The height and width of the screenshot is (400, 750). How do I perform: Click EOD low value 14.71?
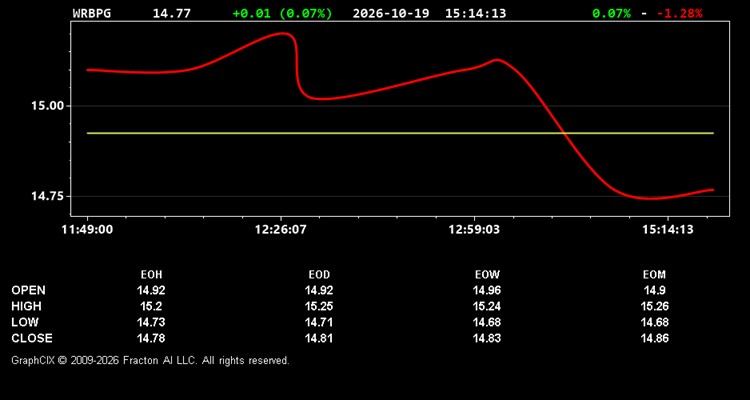[x=319, y=322]
